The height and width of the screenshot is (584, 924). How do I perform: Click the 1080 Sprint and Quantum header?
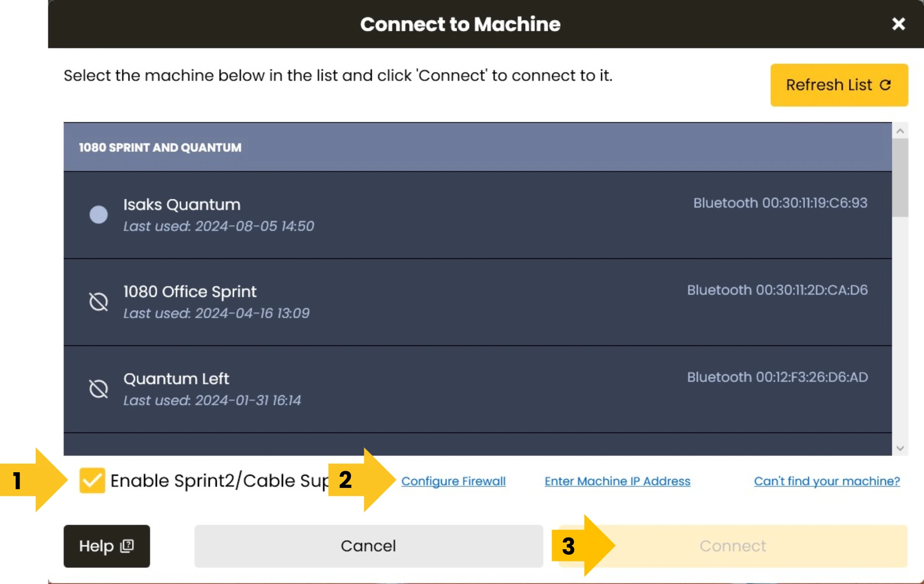(x=478, y=147)
